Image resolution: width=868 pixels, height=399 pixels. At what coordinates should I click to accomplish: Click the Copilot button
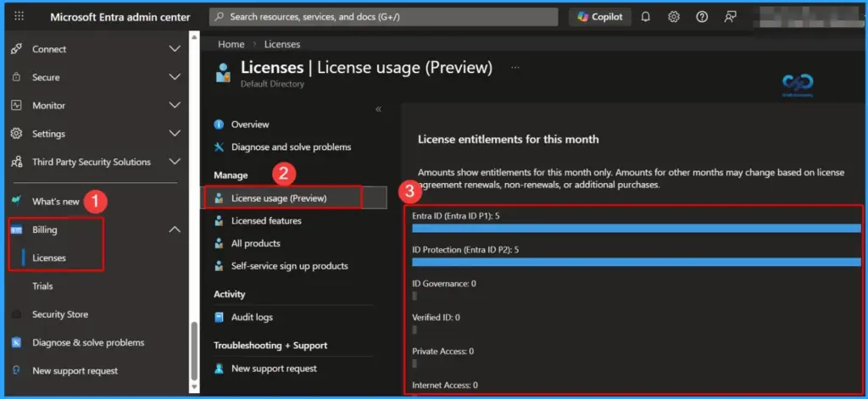pyautogui.click(x=600, y=17)
